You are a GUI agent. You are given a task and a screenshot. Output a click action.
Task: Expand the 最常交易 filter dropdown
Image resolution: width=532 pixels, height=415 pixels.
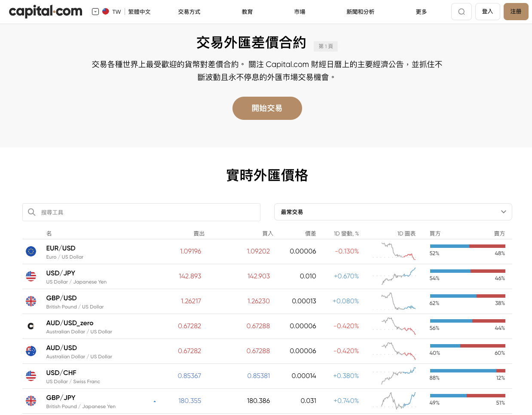pyautogui.click(x=393, y=212)
